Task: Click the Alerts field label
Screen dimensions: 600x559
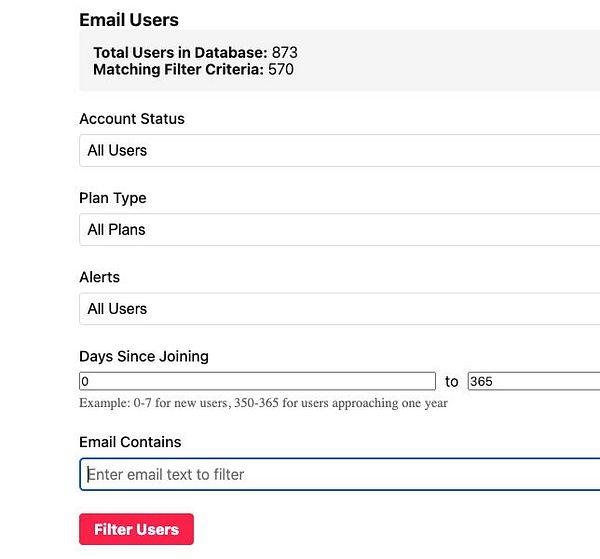Action: click(99, 277)
